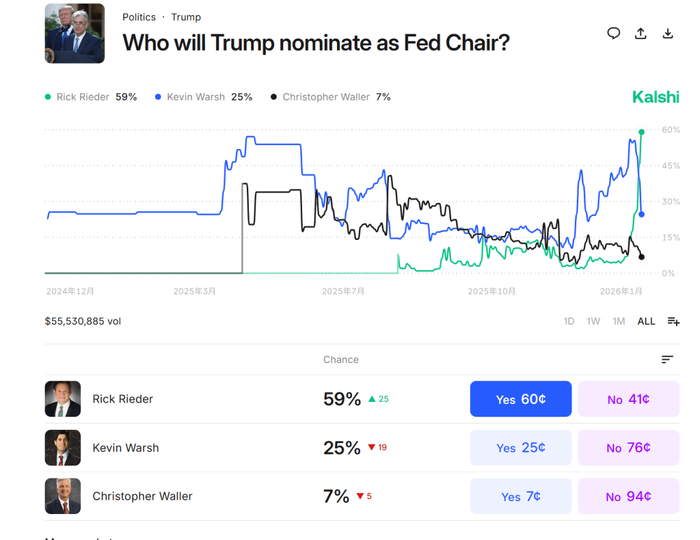This screenshot has width=700, height=540.
Task: Select the 1D time range
Action: point(569,321)
